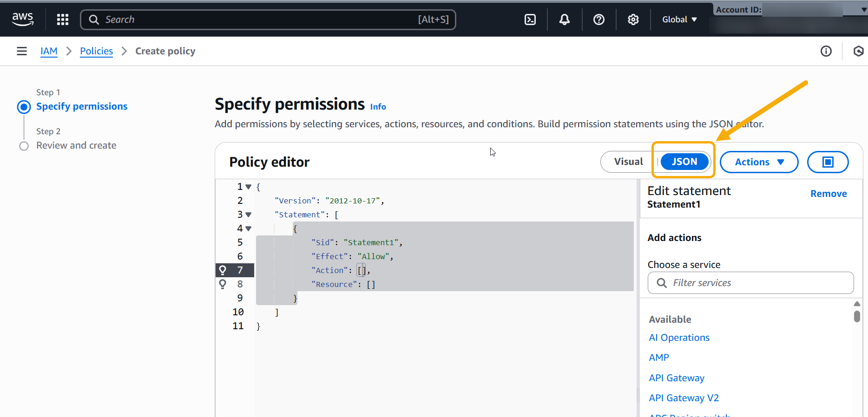Click the AWS logo home icon

(23, 20)
